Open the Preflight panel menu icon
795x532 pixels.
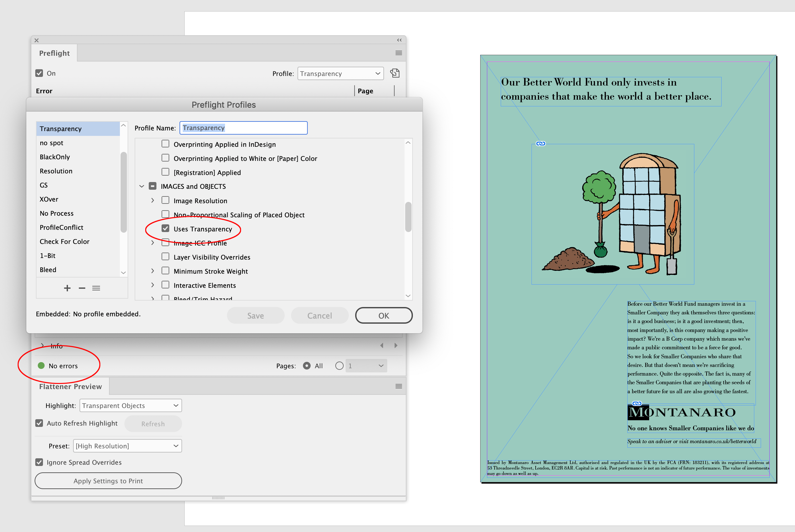(398, 53)
